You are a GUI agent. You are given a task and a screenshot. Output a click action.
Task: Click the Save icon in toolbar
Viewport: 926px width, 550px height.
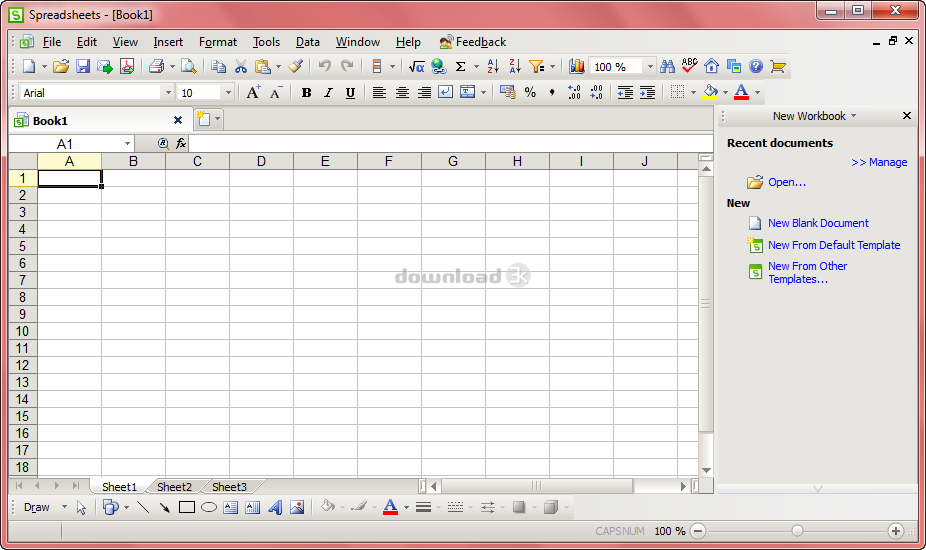tap(83, 67)
